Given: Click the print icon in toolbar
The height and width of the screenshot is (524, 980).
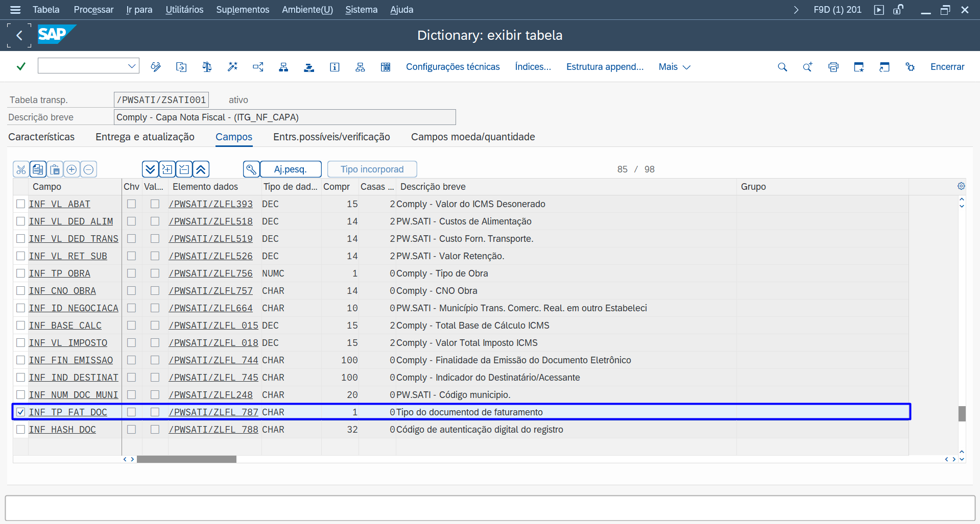Looking at the screenshot, I should tap(833, 67).
